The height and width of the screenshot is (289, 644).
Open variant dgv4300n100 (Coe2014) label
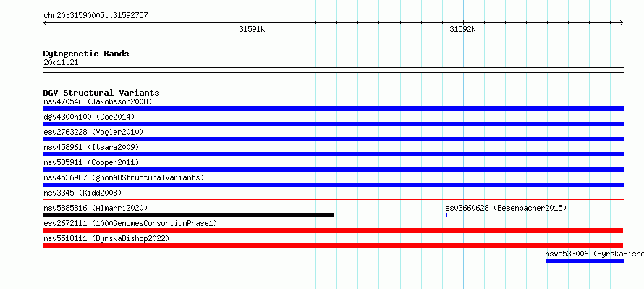coord(89,117)
